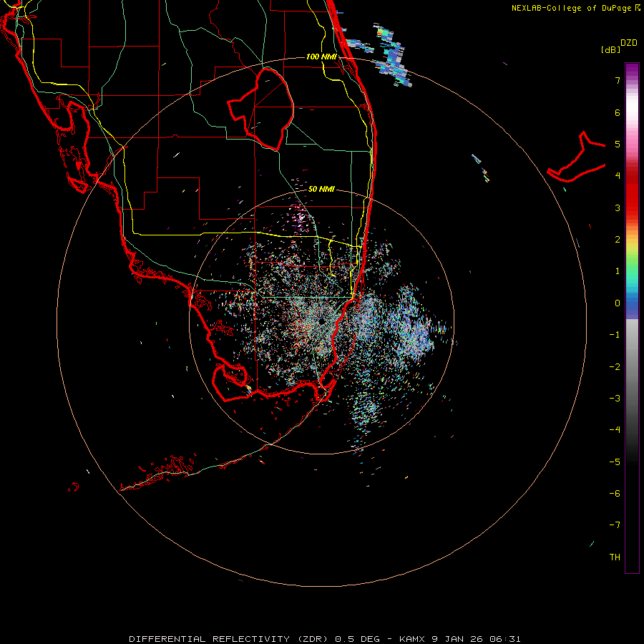Click the -7 value on color scale
The width and height of the screenshot is (644, 644).
[615, 525]
